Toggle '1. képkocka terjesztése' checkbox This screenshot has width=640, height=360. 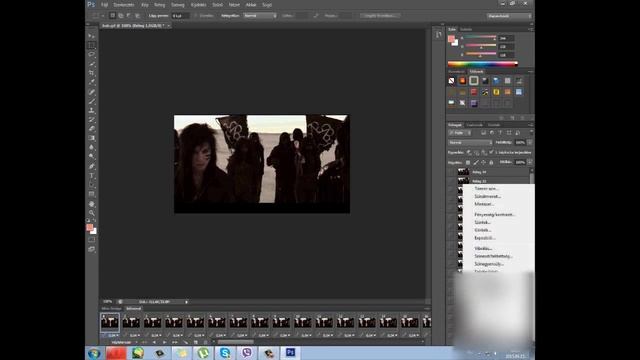(491, 152)
